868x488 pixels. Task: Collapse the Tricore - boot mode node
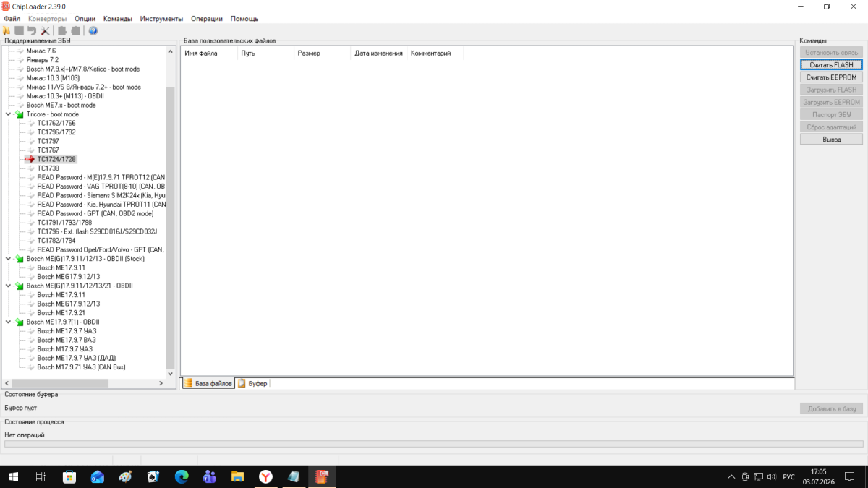click(x=9, y=114)
